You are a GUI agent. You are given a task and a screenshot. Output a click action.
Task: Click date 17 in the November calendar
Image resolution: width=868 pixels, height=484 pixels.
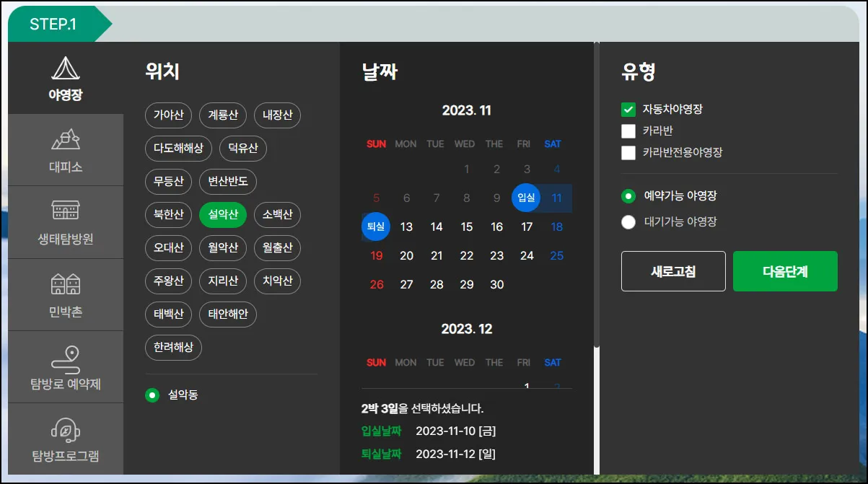pyautogui.click(x=527, y=226)
